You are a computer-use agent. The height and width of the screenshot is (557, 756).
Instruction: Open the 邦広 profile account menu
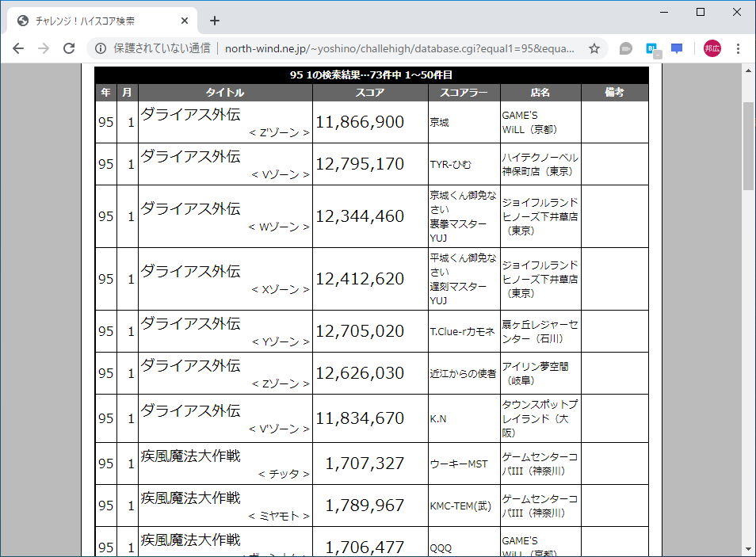tap(711, 48)
